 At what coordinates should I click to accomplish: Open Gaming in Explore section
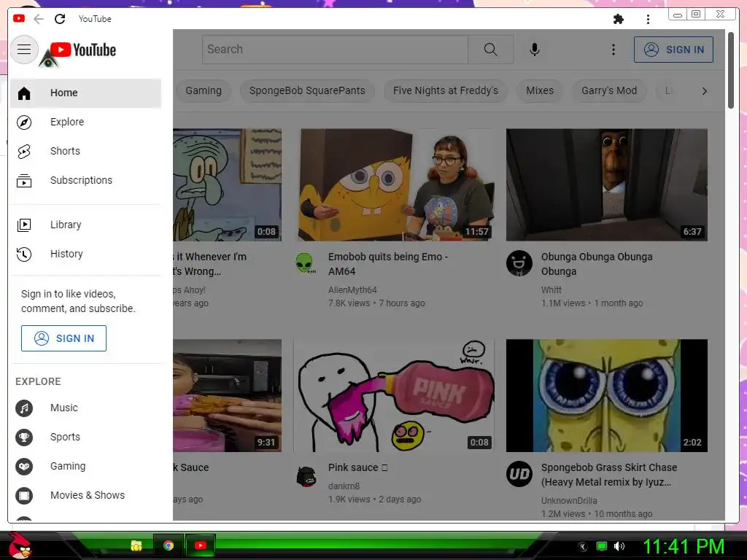pyautogui.click(x=86, y=466)
